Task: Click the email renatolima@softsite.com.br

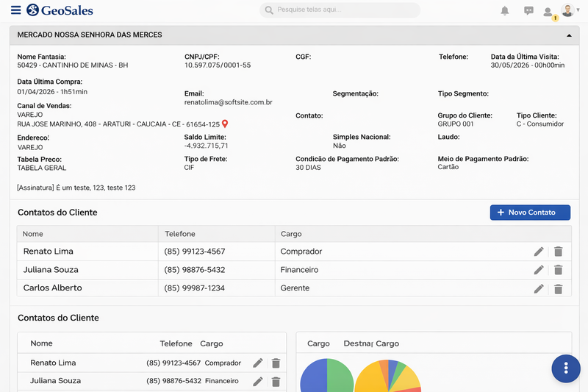Action: pyautogui.click(x=228, y=102)
